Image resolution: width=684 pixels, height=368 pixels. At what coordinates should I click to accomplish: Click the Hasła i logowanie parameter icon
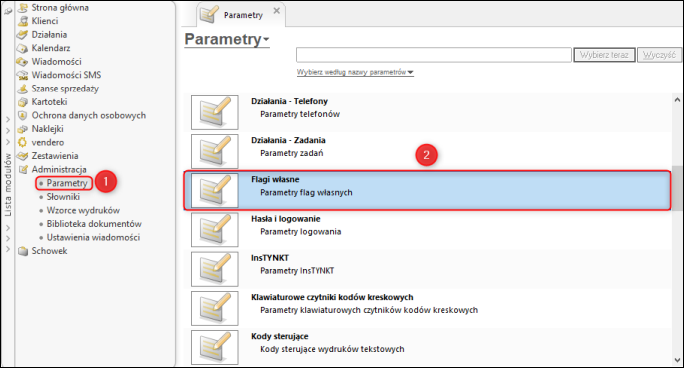click(x=215, y=230)
